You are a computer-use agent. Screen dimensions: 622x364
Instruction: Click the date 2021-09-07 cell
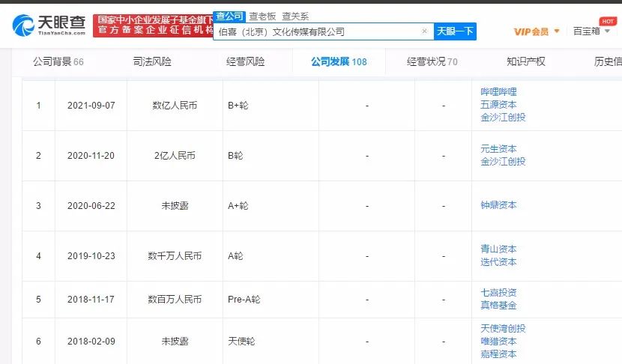click(x=91, y=106)
